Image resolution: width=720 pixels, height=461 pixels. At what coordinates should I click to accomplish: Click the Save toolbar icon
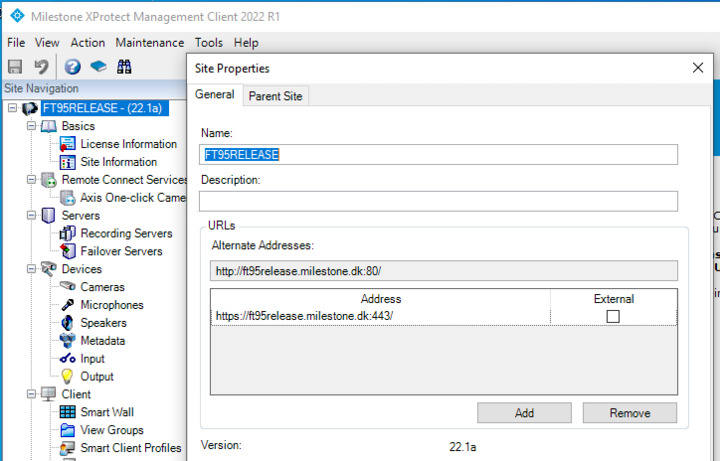coord(15,67)
